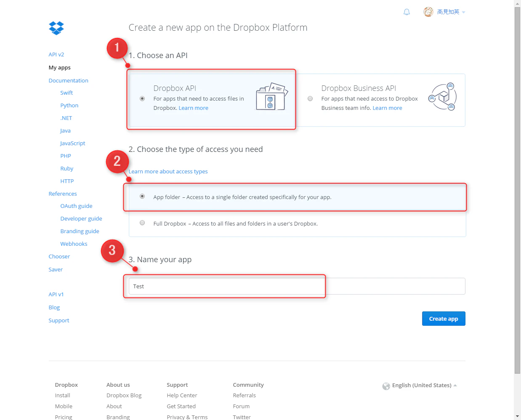Click the user avatar picture
This screenshot has width=521, height=420.
[428, 12]
